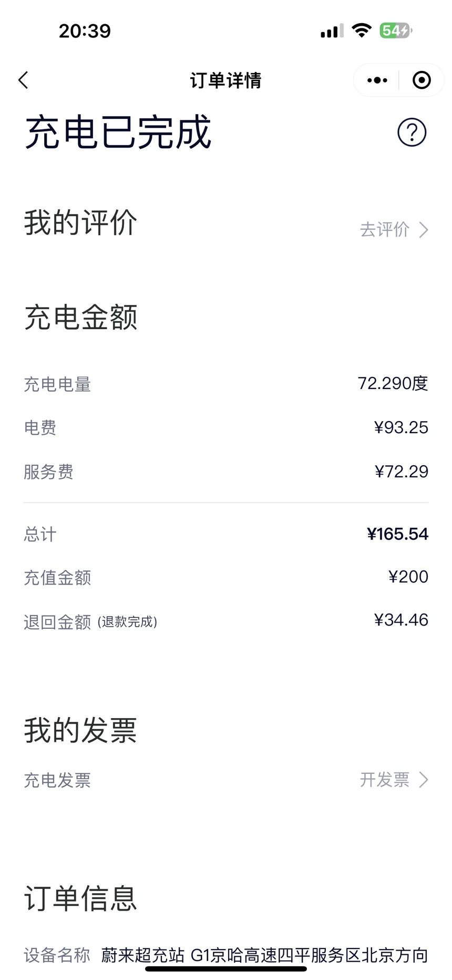
Task: Tap the back arrow icon
Action: (x=23, y=80)
